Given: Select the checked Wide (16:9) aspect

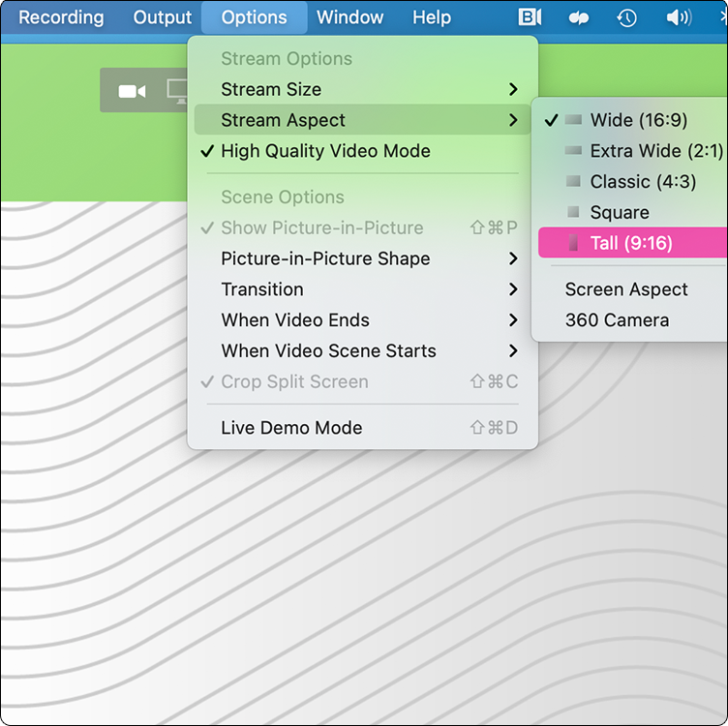Looking at the screenshot, I should point(638,120).
